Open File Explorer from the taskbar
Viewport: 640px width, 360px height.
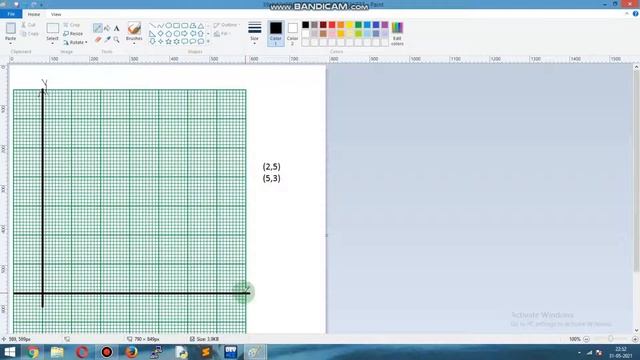[57, 352]
